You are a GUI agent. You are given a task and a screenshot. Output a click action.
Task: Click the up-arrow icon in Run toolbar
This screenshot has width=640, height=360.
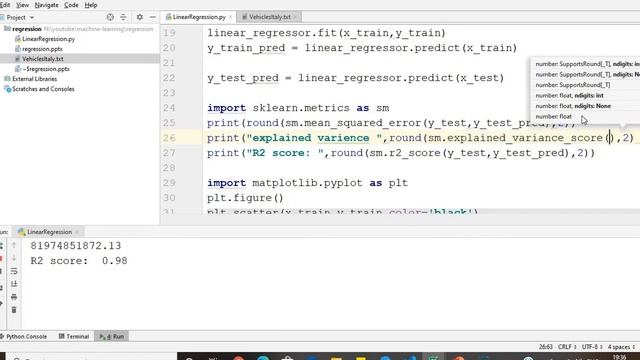pos(14,245)
